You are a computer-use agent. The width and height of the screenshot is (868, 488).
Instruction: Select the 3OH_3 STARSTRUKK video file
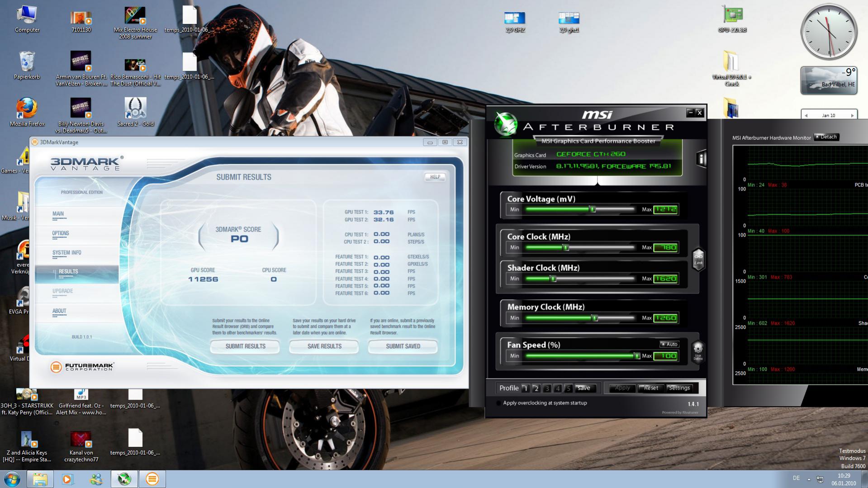[x=27, y=402]
